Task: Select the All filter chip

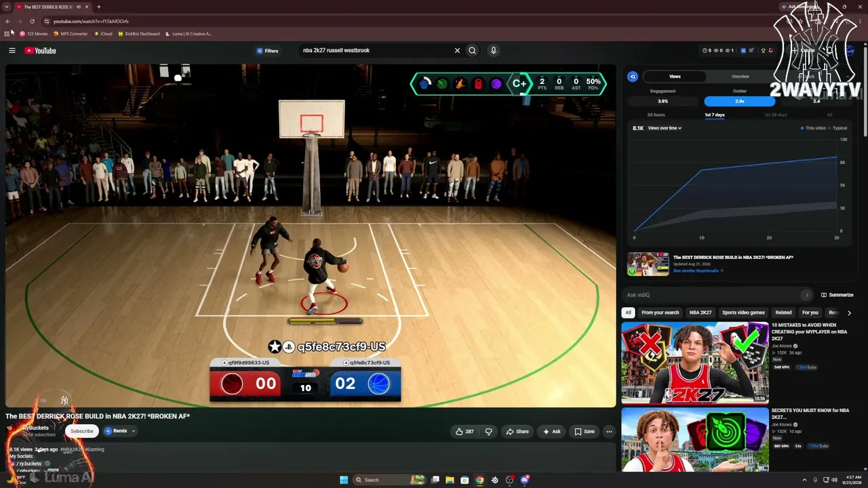Action: click(x=628, y=312)
